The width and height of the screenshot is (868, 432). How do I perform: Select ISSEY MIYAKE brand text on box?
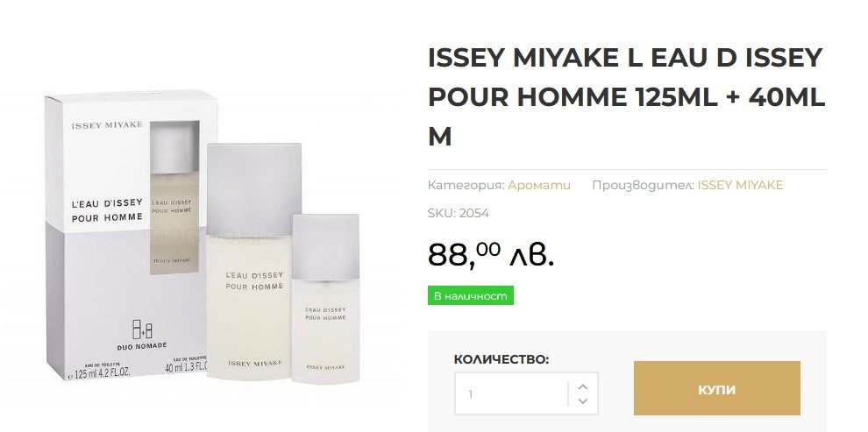[x=107, y=125]
